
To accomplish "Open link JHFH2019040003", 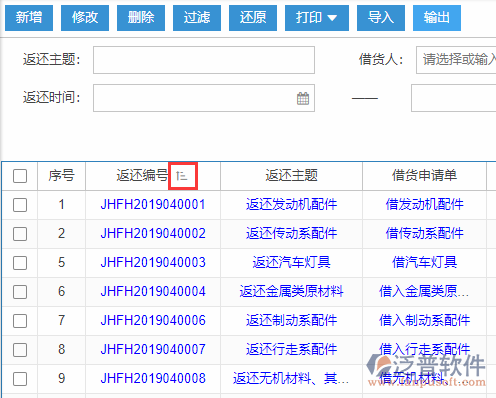I will (x=153, y=262).
